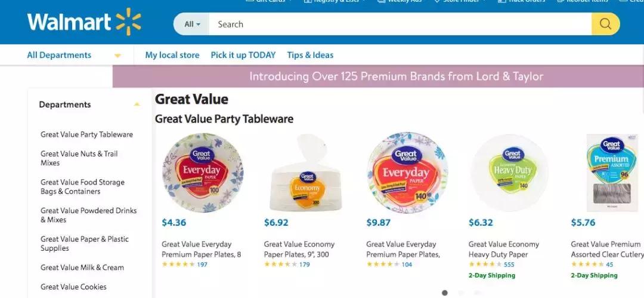Open the Economy Paper Plates 300-count image
Image resolution: width=644 pixels, height=298 pixels.
pyautogui.click(x=305, y=173)
